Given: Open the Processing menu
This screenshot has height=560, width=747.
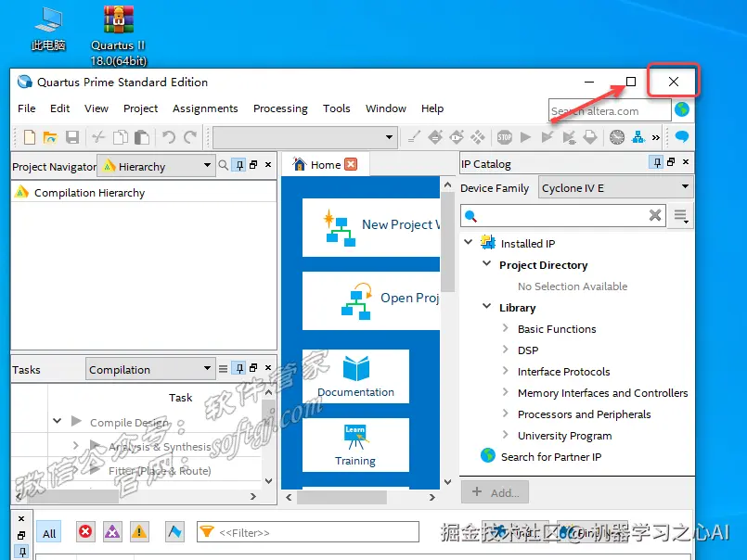Looking at the screenshot, I should point(280,108).
